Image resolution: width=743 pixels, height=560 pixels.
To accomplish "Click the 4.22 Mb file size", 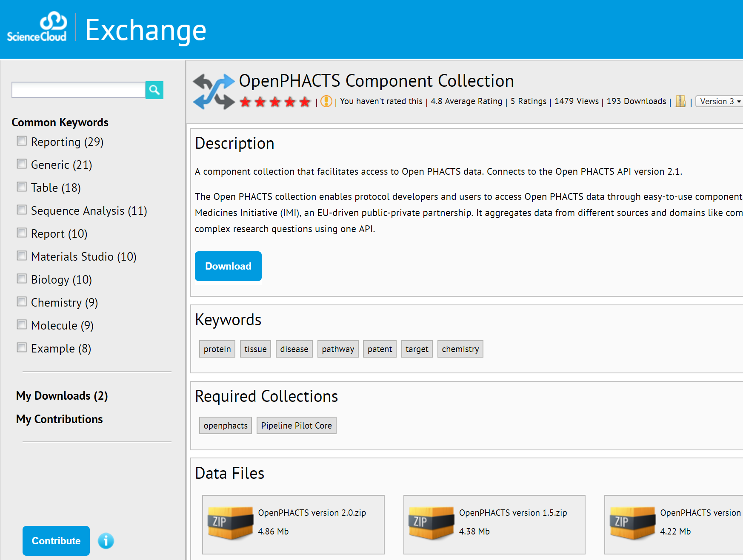I will click(676, 532).
